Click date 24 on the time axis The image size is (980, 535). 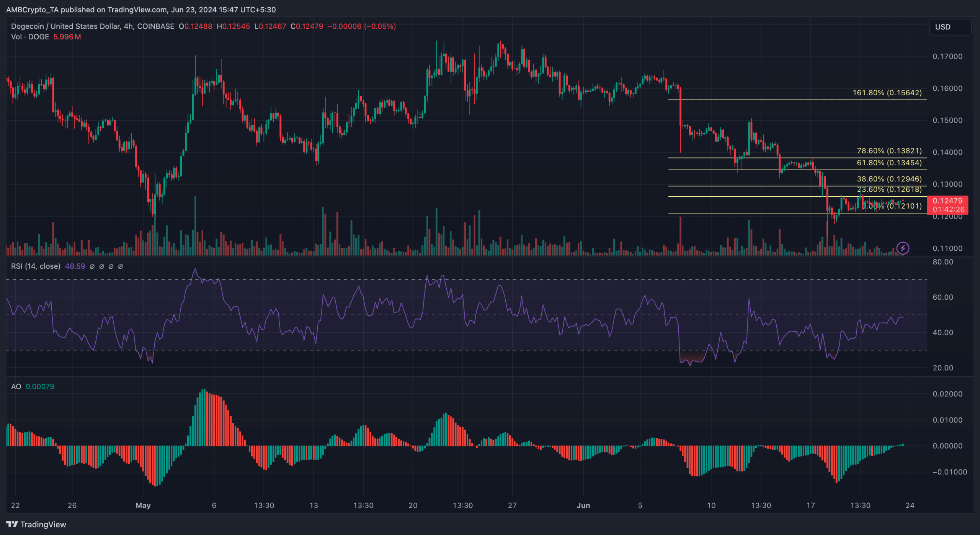(910, 505)
